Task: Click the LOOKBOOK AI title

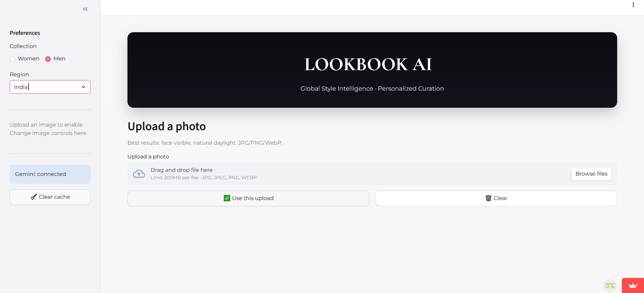Action: pos(368,64)
